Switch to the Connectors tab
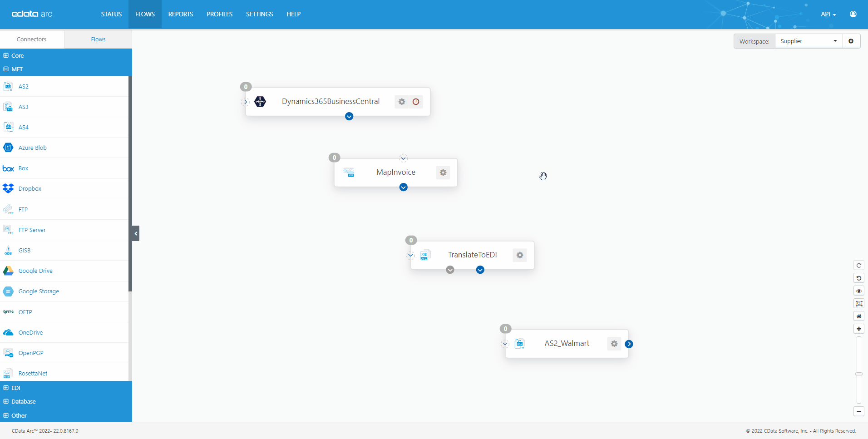The width and height of the screenshot is (868, 439). point(32,39)
